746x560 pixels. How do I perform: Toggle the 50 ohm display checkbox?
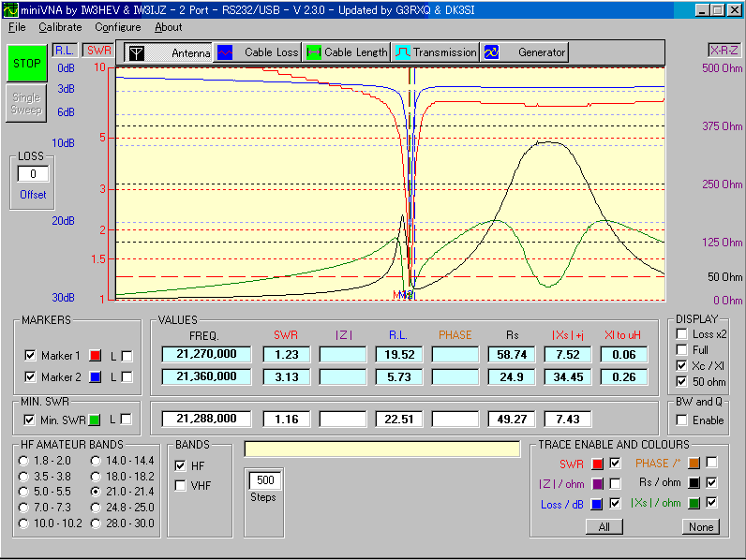tap(681, 382)
